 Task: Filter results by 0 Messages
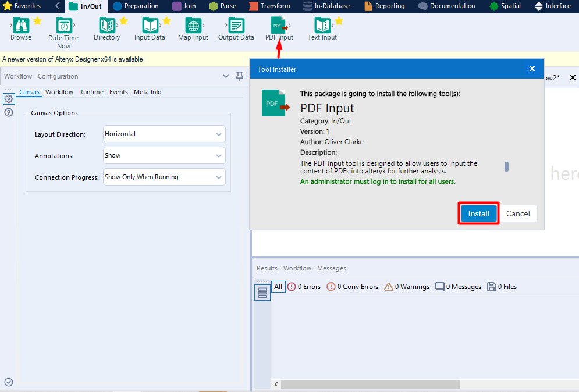pyautogui.click(x=458, y=286)
